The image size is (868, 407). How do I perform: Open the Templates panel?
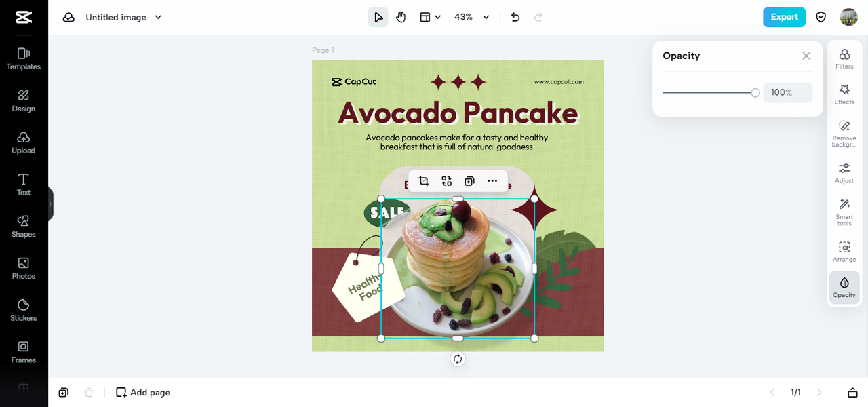click(x=24, y=58)
